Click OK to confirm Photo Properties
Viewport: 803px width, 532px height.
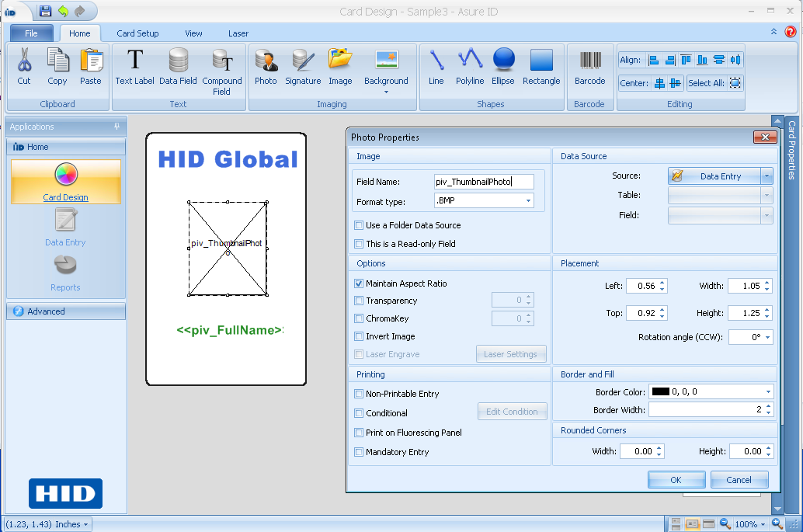click(x=676, y=479)
